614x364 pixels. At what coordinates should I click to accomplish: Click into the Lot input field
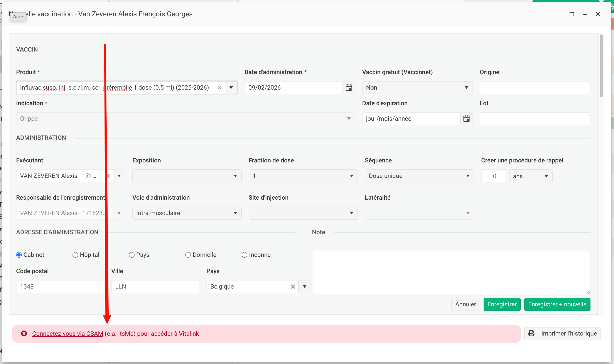coord(535,119)
